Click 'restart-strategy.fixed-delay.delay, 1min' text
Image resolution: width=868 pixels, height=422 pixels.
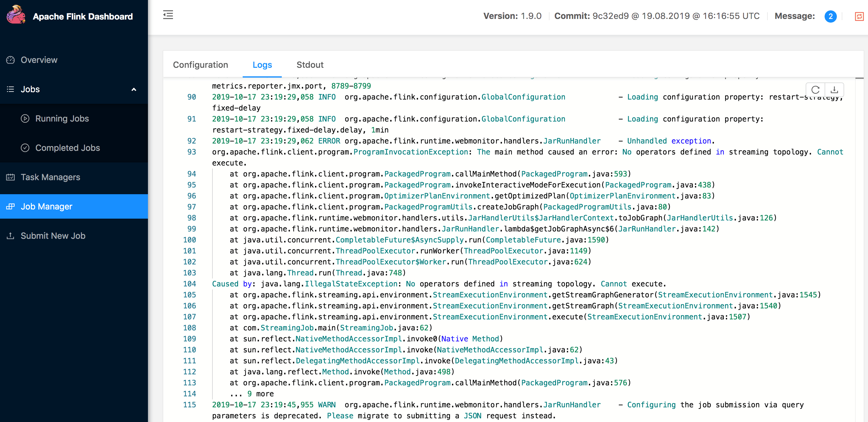click(300, 130)
